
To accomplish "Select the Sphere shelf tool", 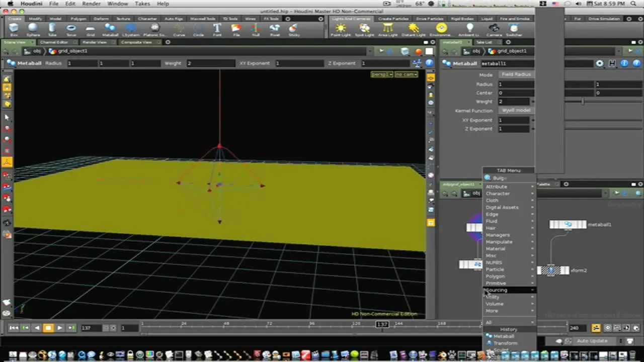I will (33, 30).
